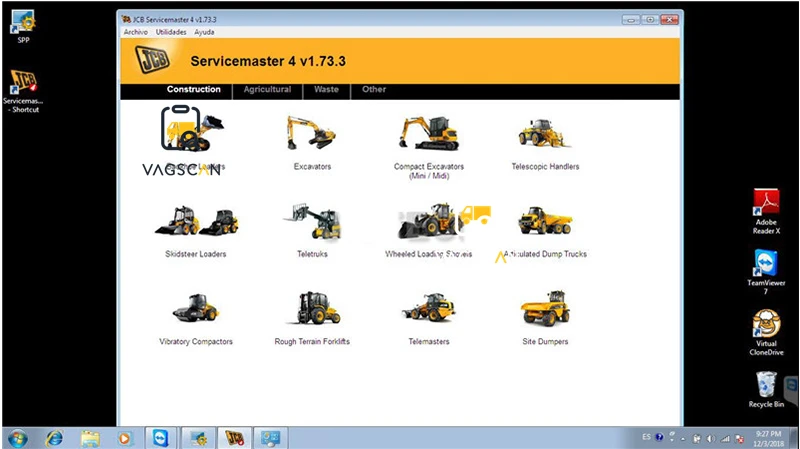Open the clock showing 9:27 PM
This screenshot has width=800, height=449.
[768, 439]
